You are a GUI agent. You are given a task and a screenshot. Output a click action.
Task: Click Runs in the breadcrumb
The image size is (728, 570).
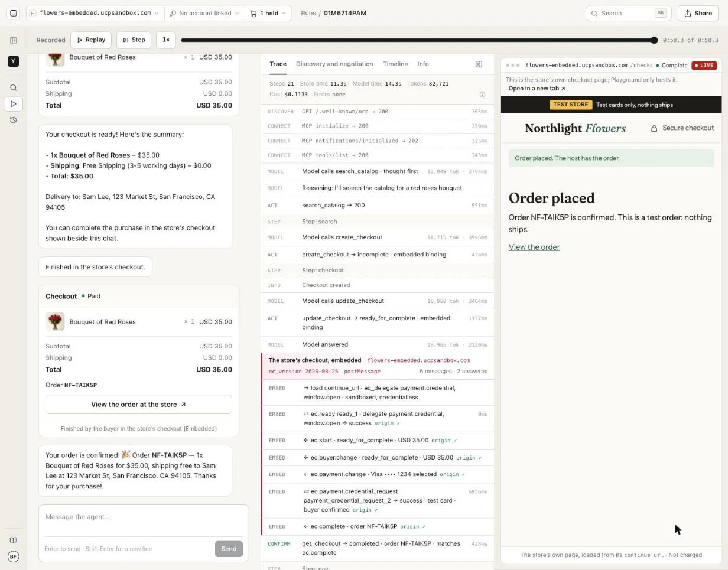(x=308, y=13)
